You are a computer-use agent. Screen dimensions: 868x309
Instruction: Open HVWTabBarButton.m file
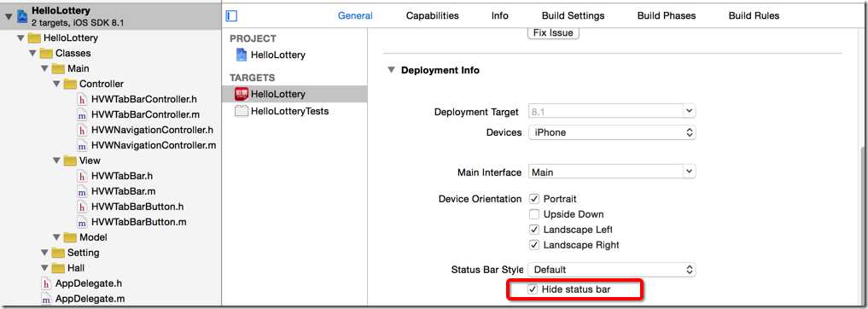(138, 222)
